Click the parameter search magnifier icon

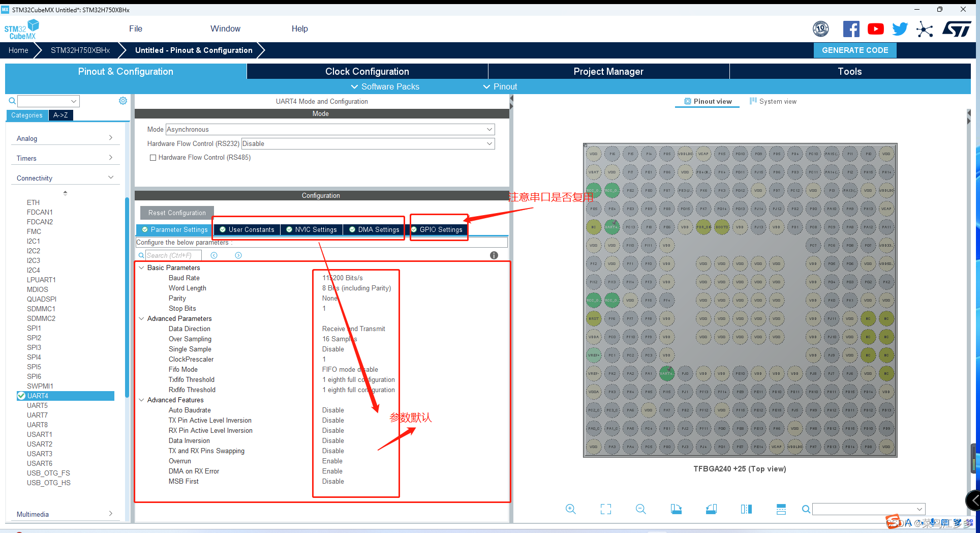click(141, 255)
